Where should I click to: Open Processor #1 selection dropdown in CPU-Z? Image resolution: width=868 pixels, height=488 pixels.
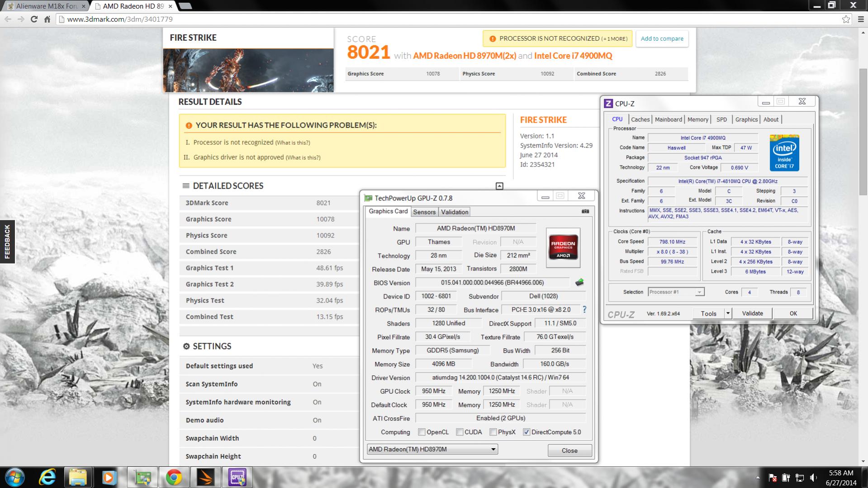point(676,292)
